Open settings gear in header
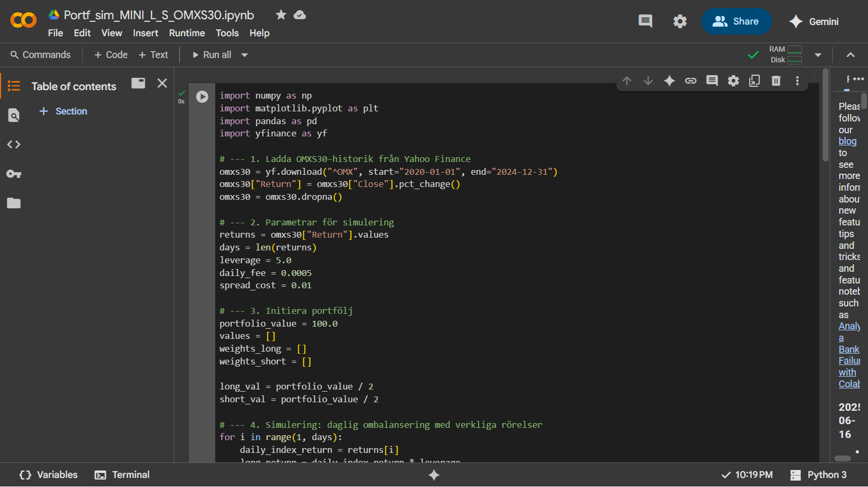Screen dimensions: 868x487 pyautogui.click(x=680, y=21)
